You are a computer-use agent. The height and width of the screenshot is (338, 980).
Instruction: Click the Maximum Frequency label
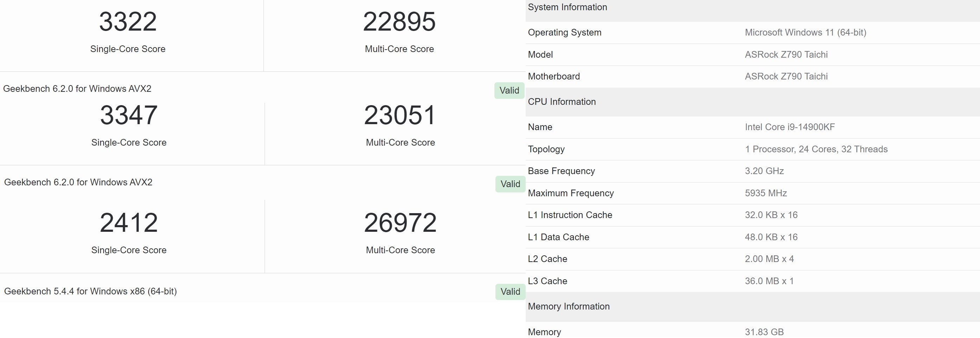571,193
